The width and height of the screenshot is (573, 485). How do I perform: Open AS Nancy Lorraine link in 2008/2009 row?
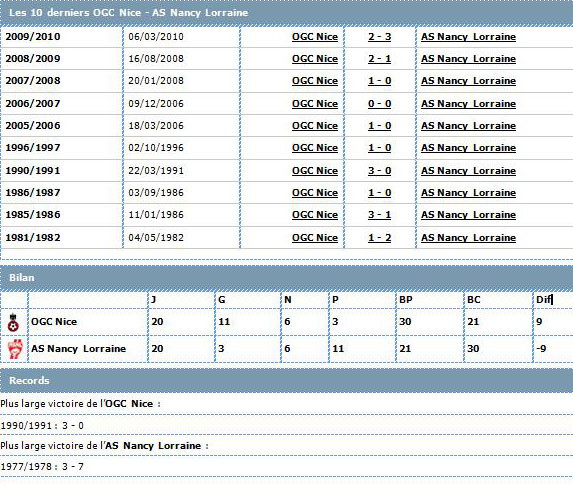click(x=468, y=59)
